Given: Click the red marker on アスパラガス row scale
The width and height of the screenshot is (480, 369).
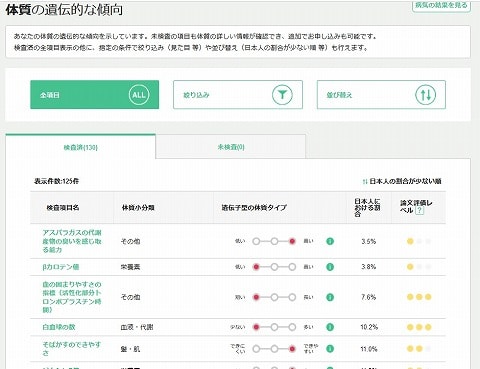Looking at the screenshot, I should tap(292, 241).
